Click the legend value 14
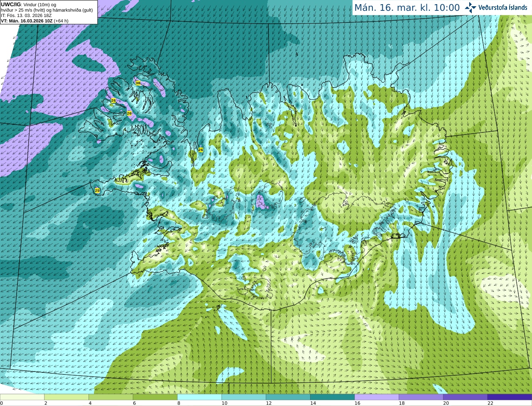Image resolution: width=532 pixels, height=406 pixels. (x=313, y=403)
